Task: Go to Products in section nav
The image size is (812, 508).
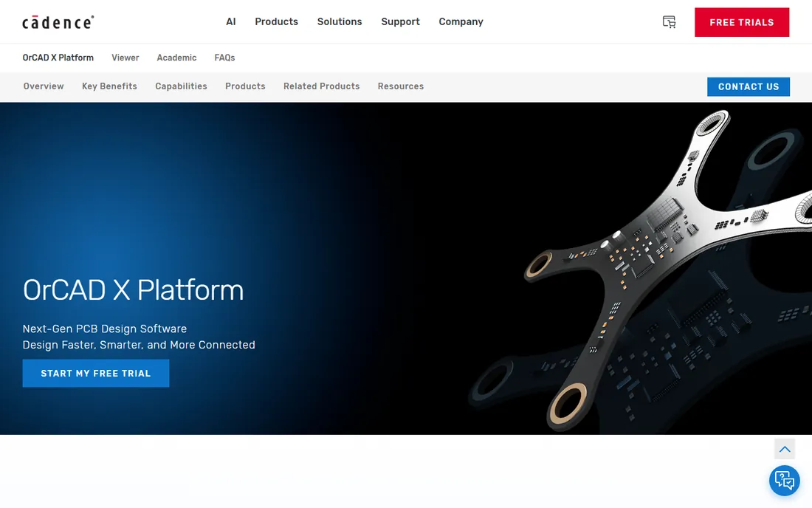Action: click(245, 86)
